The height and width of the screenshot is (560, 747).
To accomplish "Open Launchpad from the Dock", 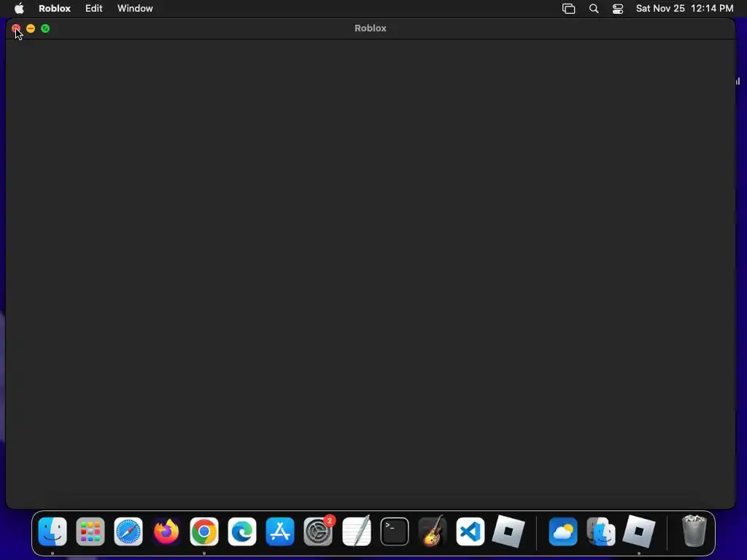I will [x=90, y=532].
